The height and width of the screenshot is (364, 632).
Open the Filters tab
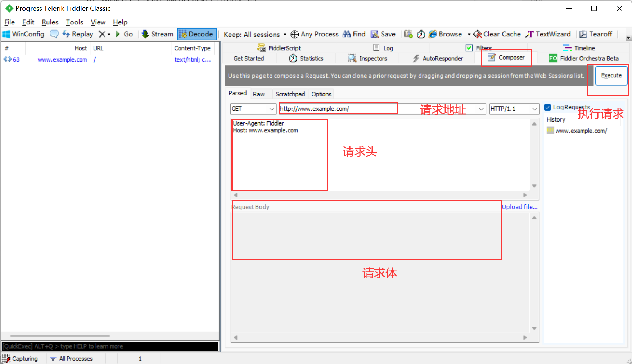(x=479, y=48)
